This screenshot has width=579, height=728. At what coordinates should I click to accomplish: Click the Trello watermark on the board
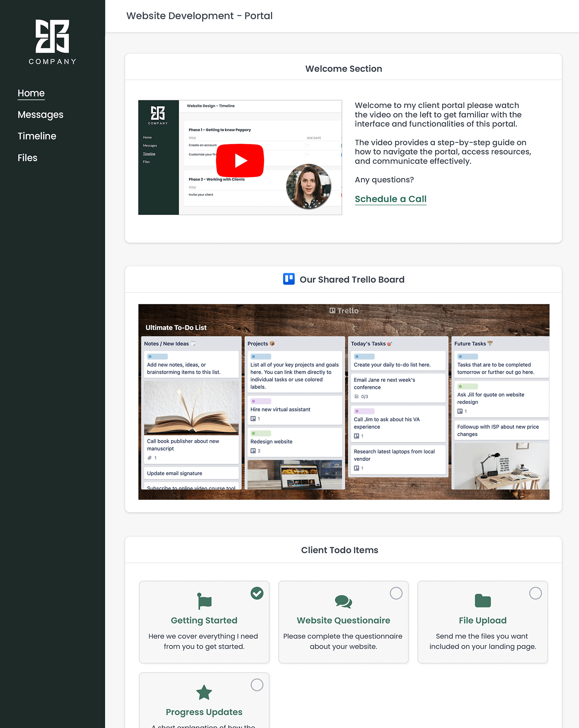(344, 310)
